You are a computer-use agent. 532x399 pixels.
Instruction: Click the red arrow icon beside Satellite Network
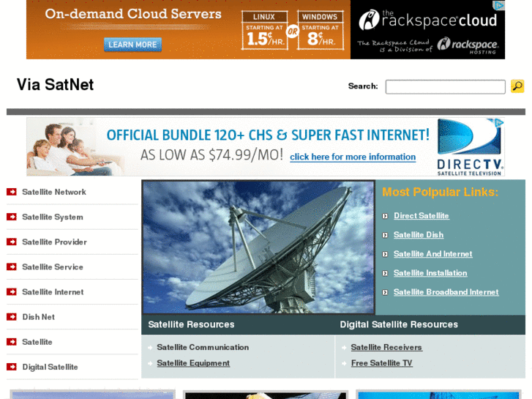click(x=12, y=192)
